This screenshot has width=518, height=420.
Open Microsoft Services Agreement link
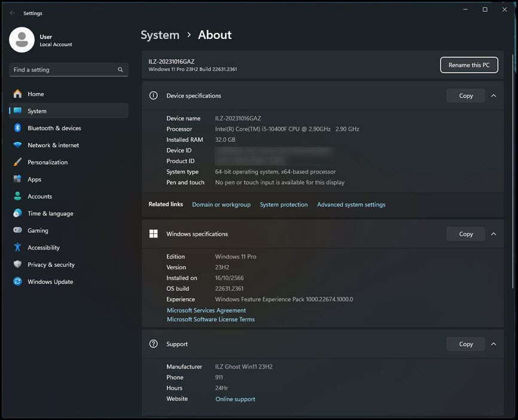(206, 311)
